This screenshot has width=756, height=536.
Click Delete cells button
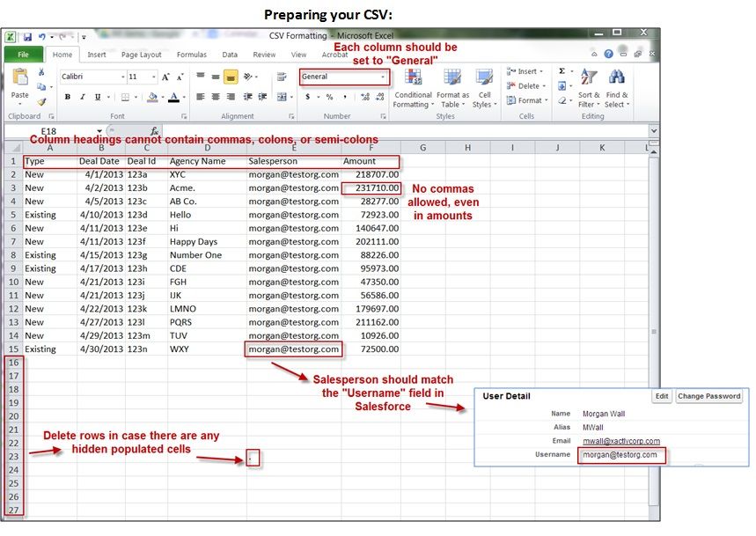point(526,85)
